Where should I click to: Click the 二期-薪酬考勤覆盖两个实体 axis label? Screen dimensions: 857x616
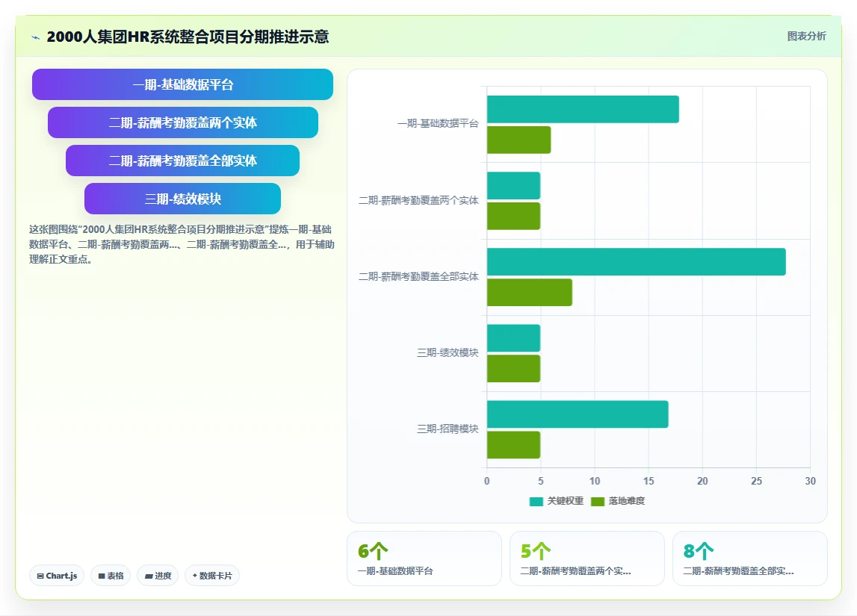pyautogui.click(x=418, y=200)
